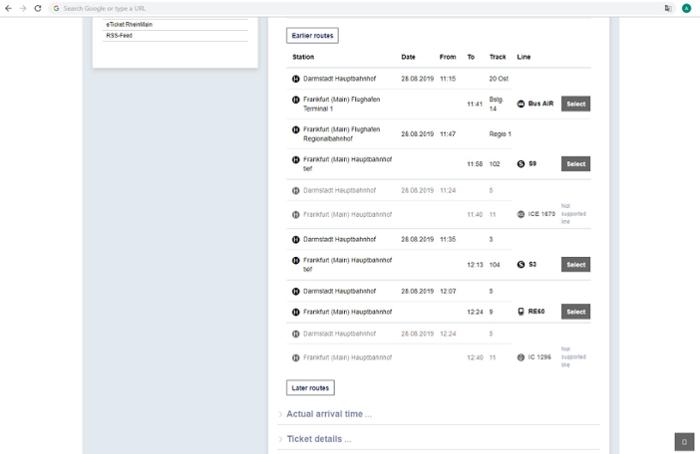Viewport: 700px width, 454px height.
Task: Click stop icon for Darmstadt Hauptbahnhof 12:24
Action: tap(296, 334)
